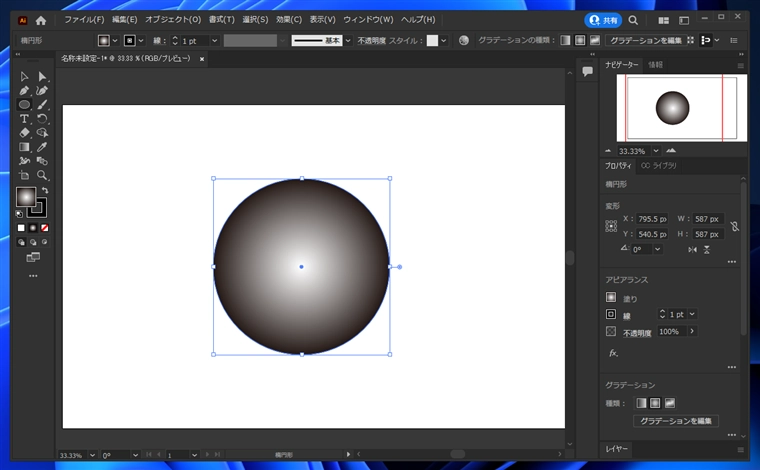Image resolution: width=760 pixels, height=470 pixels.
Task: Enable Draw Normal mode
Action: pyautogui.click(x=21, y=242)
